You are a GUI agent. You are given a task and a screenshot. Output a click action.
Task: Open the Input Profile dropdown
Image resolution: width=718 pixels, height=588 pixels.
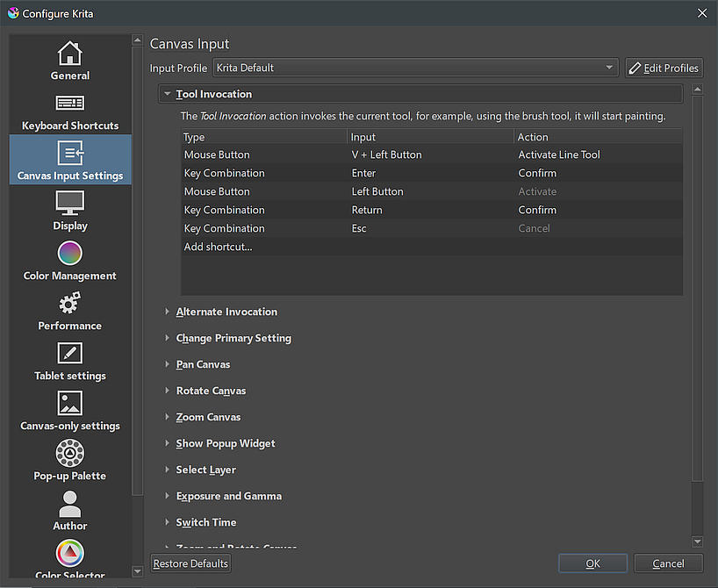click(414, 68)
